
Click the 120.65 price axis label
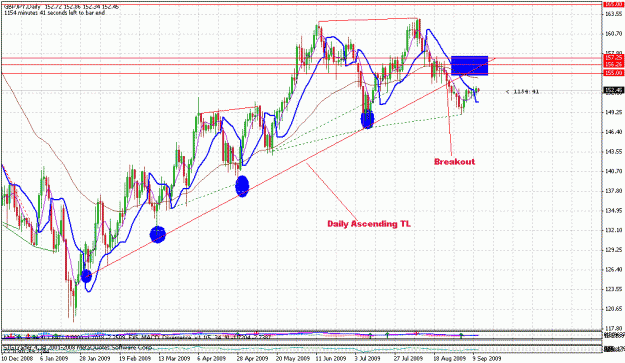(613, 309)
